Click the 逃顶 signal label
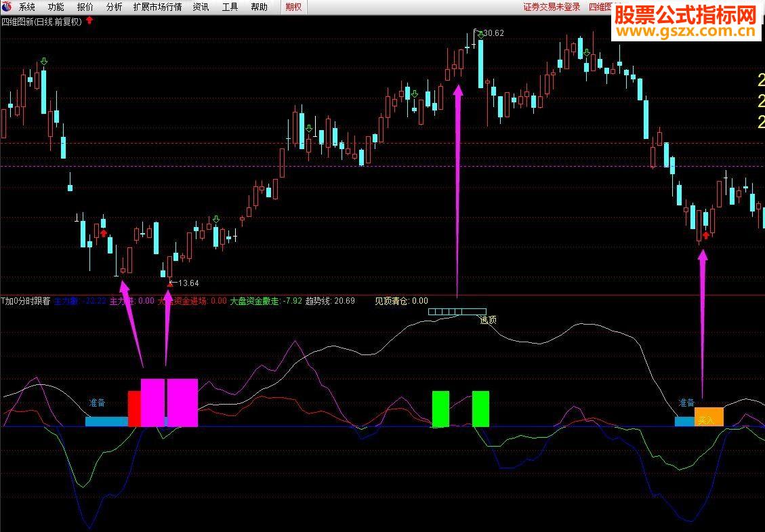This screenshot has height=532, width=765. pyautogui.click(x=489, y=320)
